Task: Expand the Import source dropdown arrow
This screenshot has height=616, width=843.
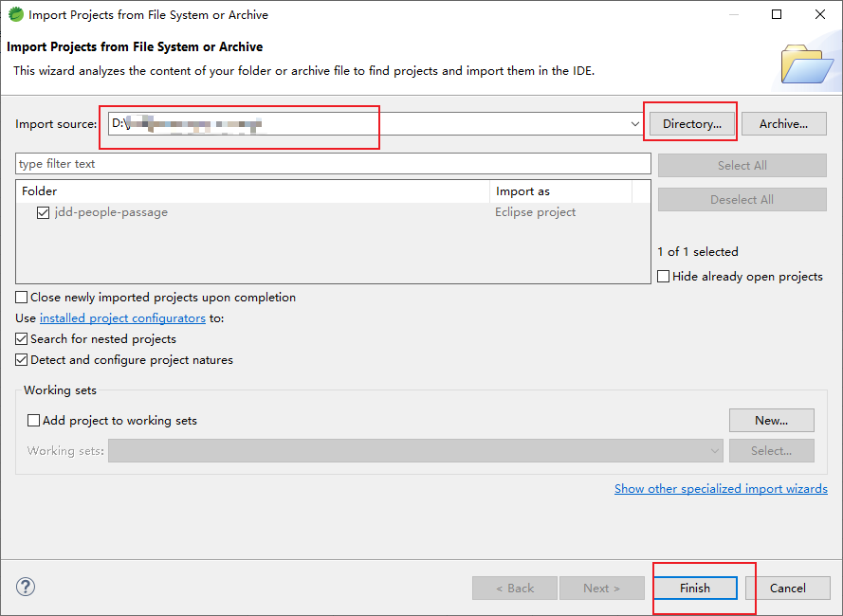Action: point(634,124)
